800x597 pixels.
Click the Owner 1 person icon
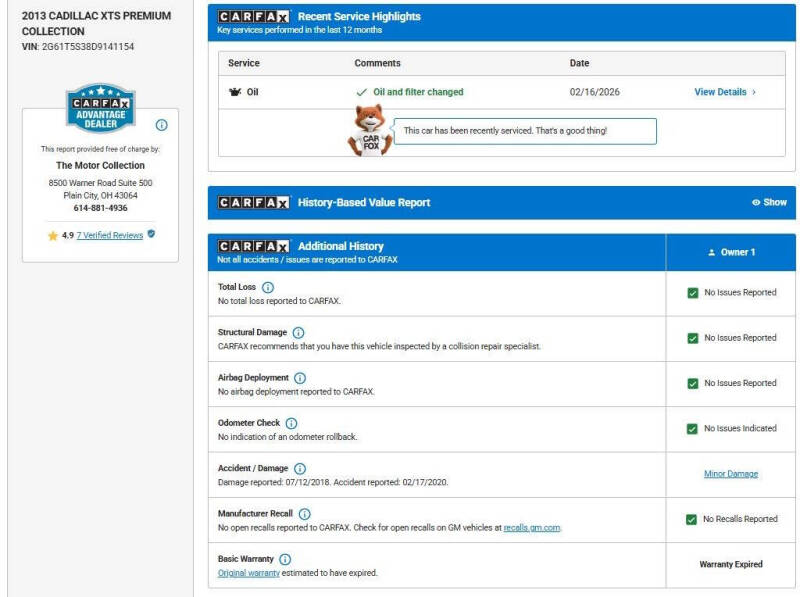[x=712, y=252]
